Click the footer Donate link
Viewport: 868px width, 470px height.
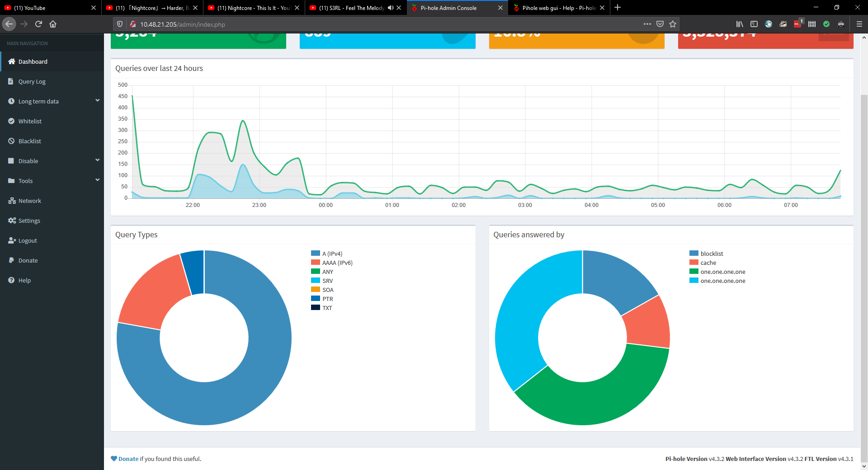(x=128, y=459)
